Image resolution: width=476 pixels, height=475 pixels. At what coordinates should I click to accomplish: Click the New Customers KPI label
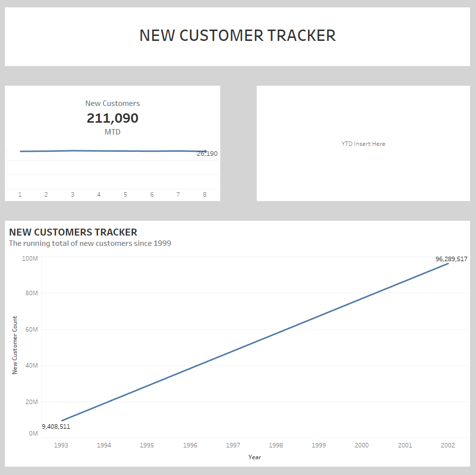pyautogui.click(x=112, y=103)
